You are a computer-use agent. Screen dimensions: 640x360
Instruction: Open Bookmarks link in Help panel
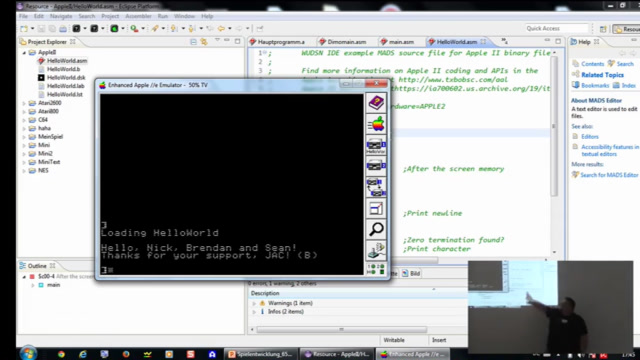click(595, 85)
